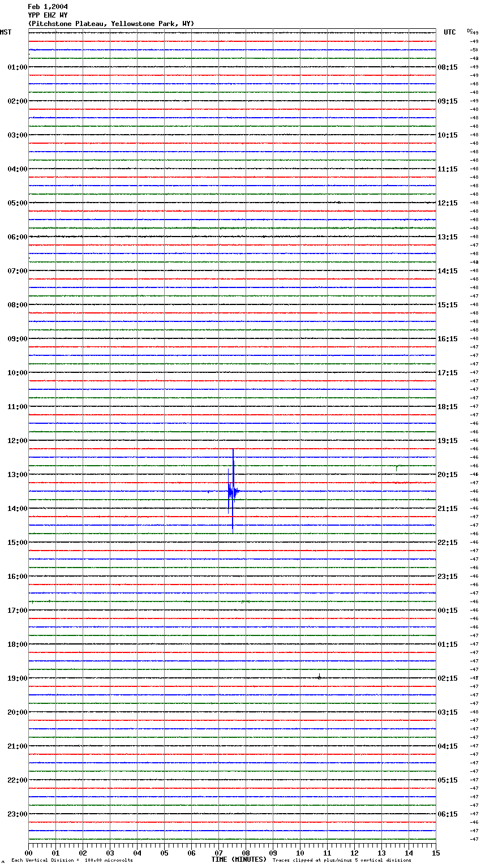
Task: Click the small black blip on the 19:00 trace
Action: pyautogui.click(x=320, y=677)
